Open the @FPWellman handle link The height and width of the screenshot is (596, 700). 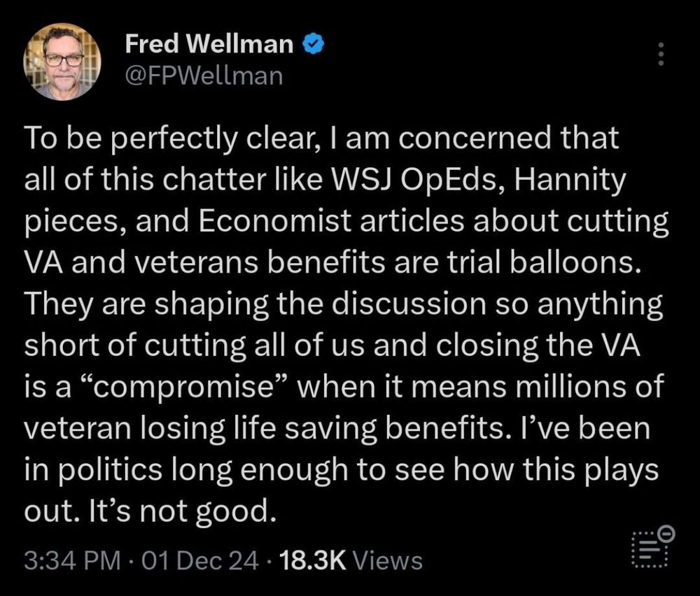204,75
